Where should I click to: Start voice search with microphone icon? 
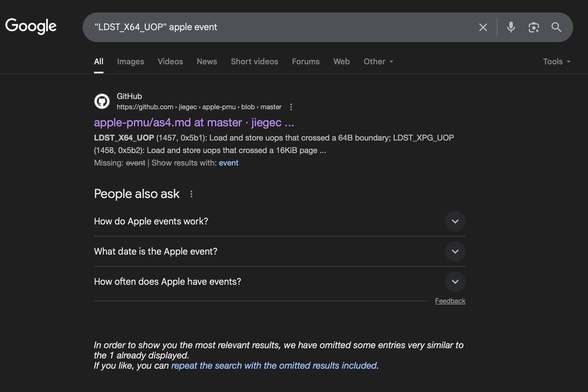tap(511, 27)
